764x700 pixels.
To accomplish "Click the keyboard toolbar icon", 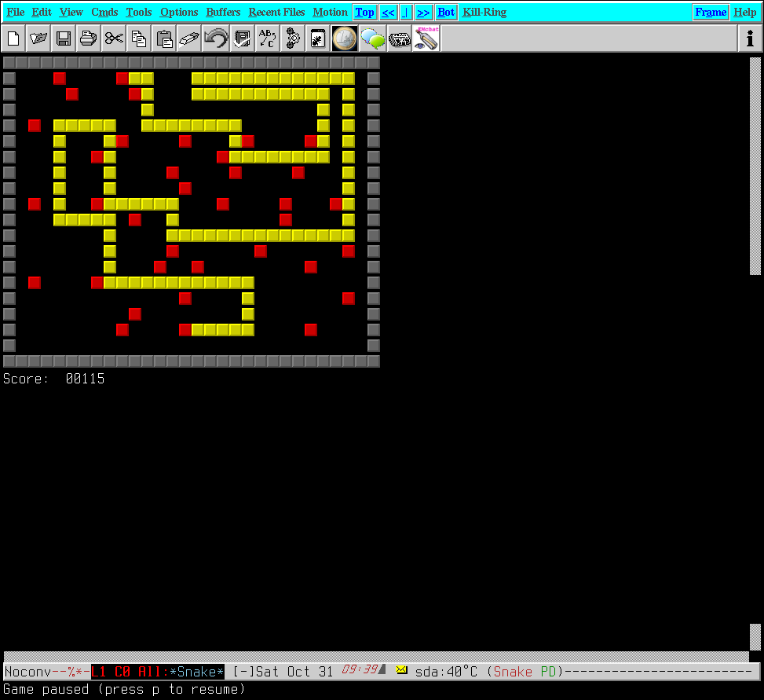I will pos(400,38).
